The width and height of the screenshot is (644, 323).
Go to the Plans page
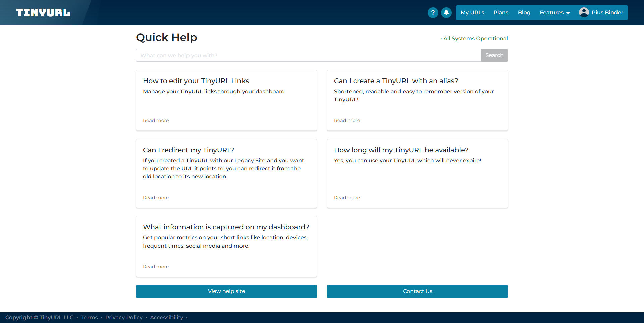tap(501, 13)
